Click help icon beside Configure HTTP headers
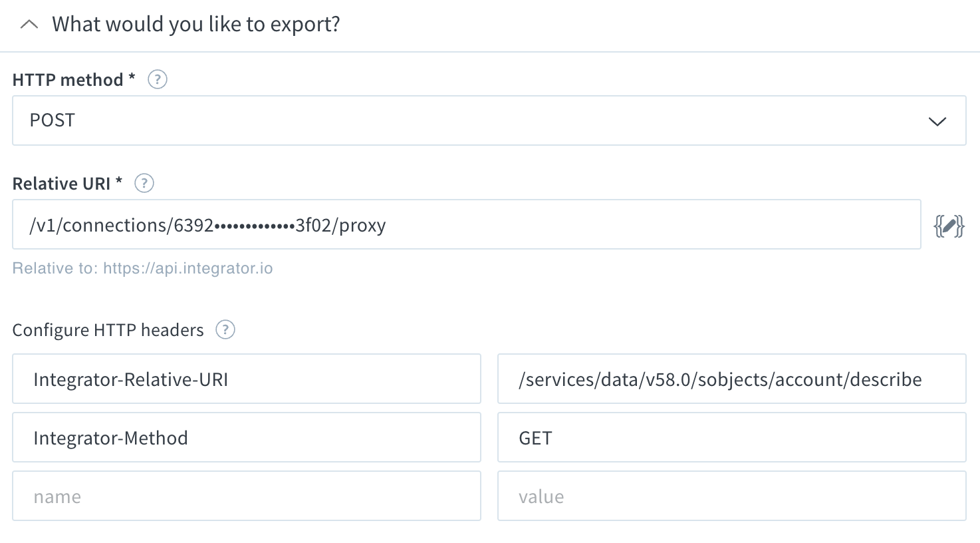The width and height of the screenshot is (980, 543). tap(225, 329)
